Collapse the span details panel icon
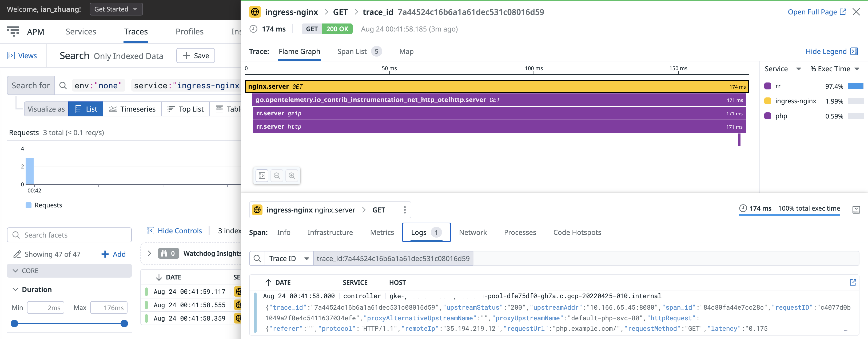This screenshot has width=868, height=339. click(x=856, y=210)
